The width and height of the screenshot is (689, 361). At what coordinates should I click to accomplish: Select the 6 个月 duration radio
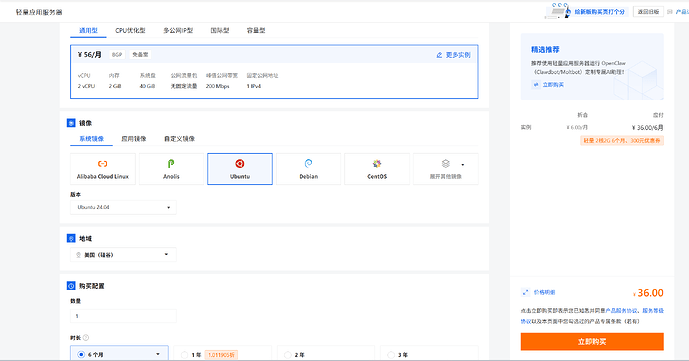pos(81,354)
